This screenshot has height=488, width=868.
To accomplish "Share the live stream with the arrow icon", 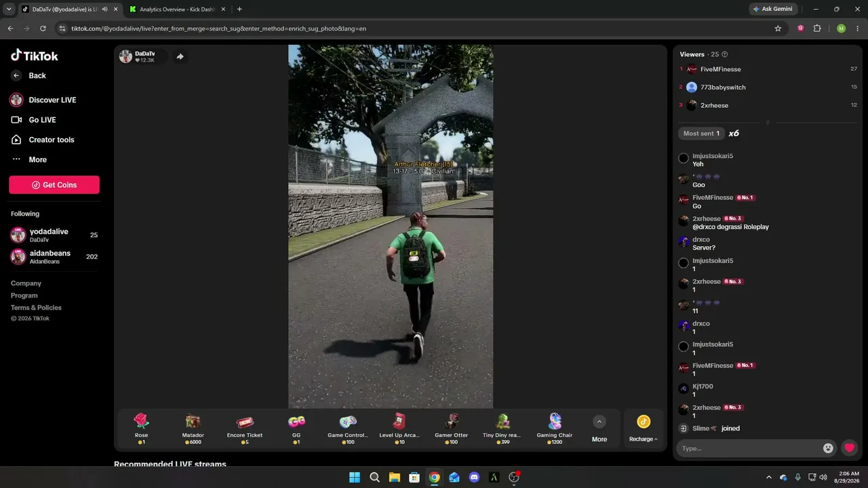I will click(180, 57).
